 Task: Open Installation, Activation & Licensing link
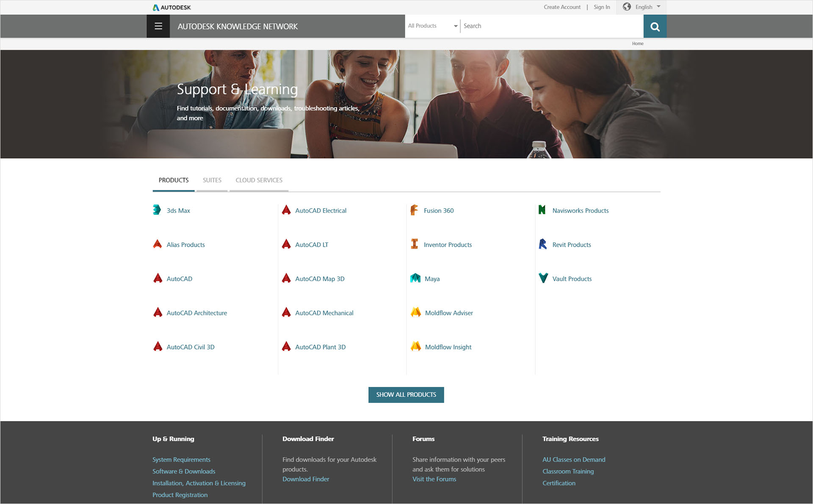(x=199, y=483)
